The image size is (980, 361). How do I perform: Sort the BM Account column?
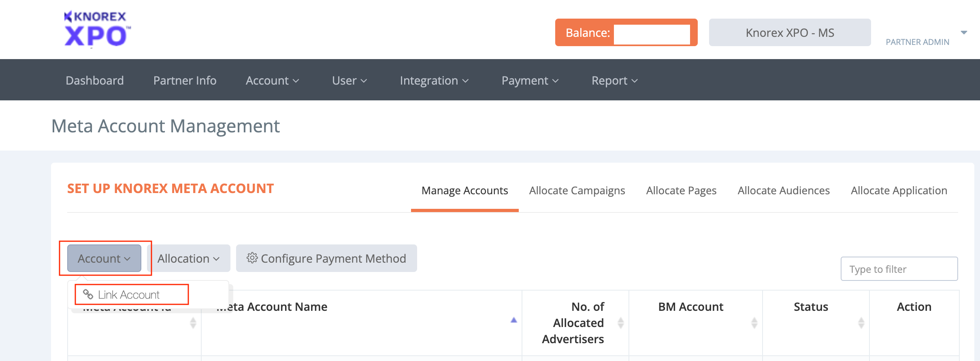click(x=754, y=323)
